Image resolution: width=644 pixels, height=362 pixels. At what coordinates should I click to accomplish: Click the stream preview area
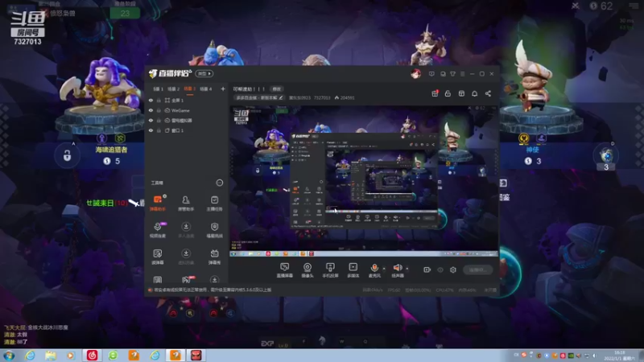(x=364, y=181)
